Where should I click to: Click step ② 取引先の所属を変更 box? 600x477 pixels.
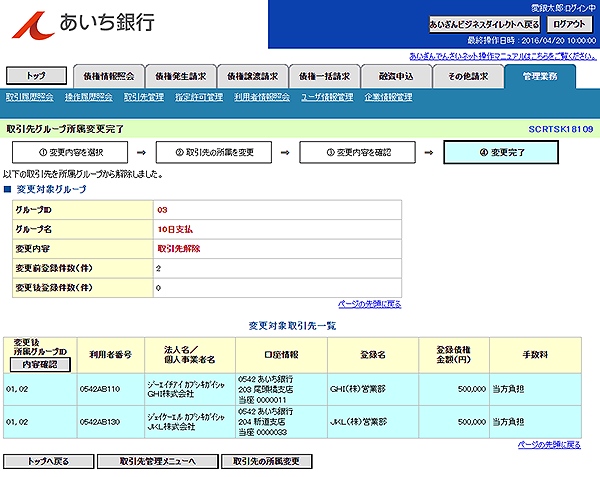(214, 152)
